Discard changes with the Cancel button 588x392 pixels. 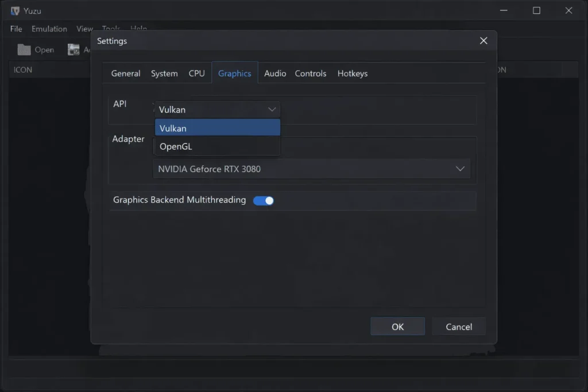[x=458, y=326]
